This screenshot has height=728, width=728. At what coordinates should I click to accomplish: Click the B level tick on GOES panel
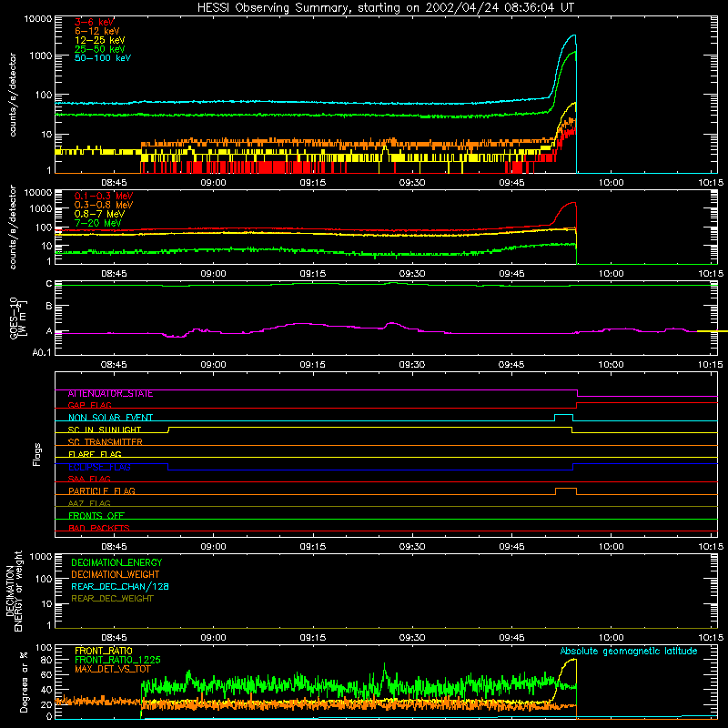49,306
